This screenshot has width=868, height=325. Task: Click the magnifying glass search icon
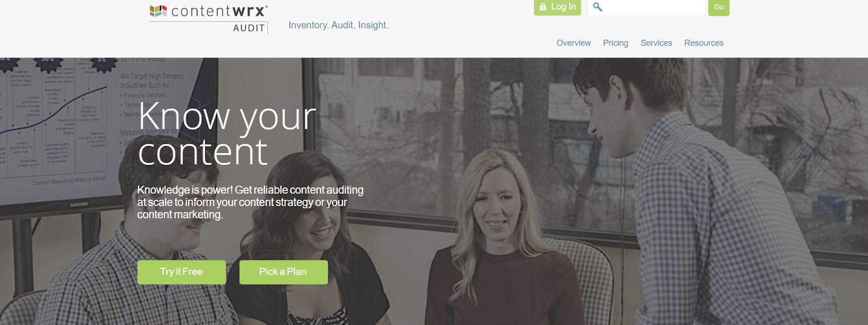click(597, 7)
